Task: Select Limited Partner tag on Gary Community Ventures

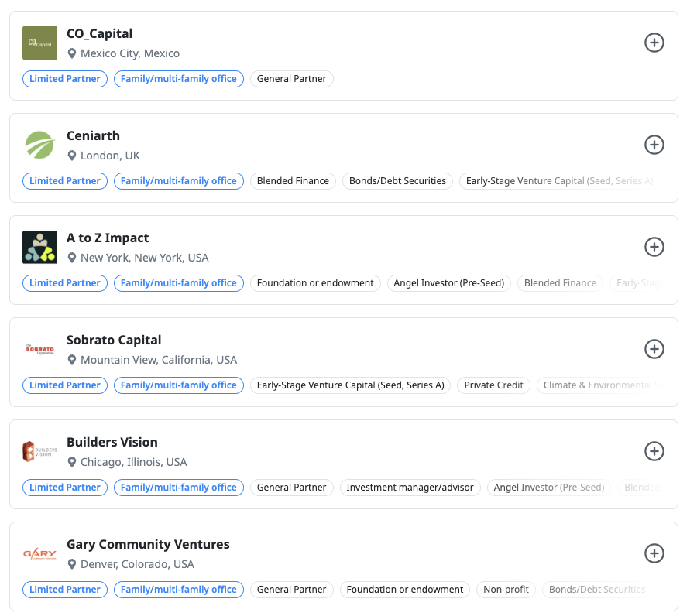Action: coord(65,590)
